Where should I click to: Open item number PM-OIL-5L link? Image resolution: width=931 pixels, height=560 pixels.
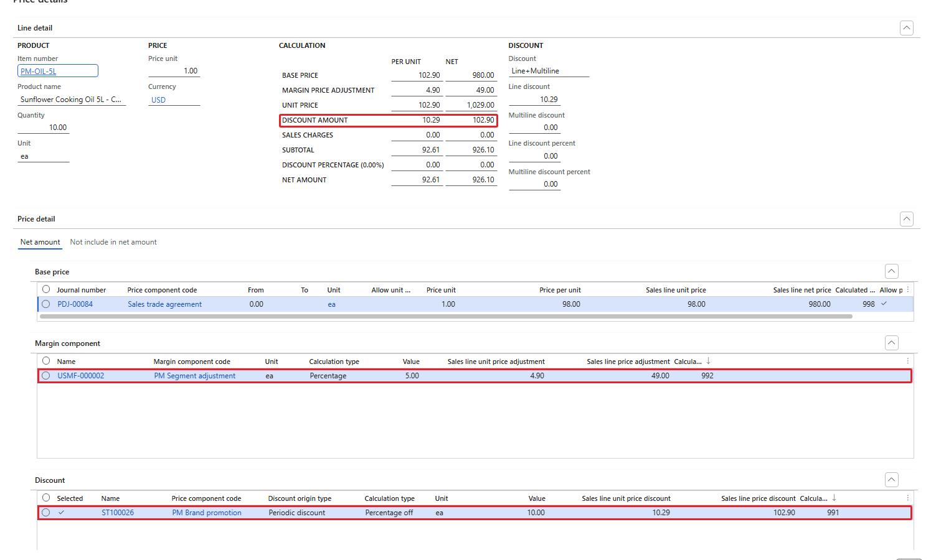(39, 72)
